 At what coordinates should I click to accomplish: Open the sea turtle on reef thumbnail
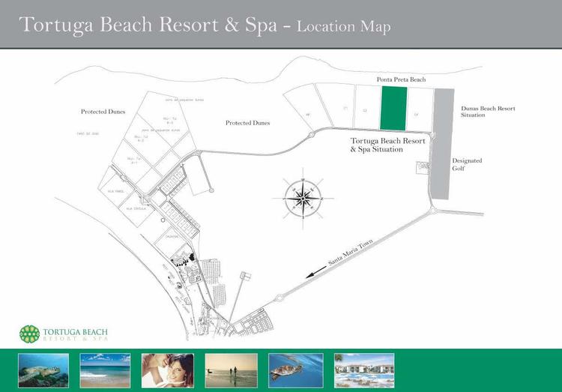point(43,370)
